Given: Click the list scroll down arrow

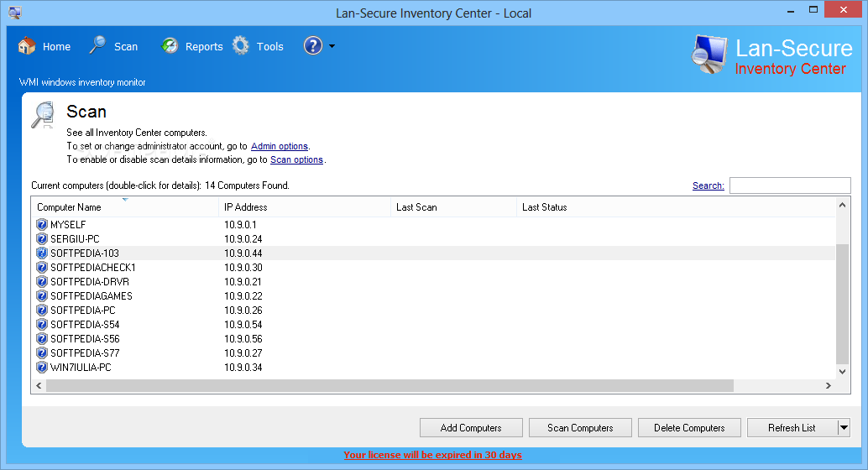Looking at the screenshot, I should click(x=842, y=372).
